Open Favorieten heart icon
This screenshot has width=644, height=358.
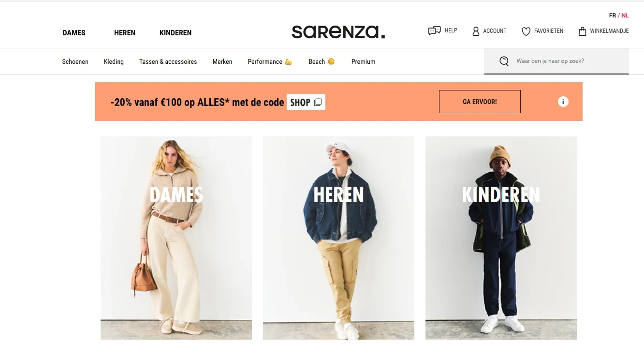coord(526,31)
